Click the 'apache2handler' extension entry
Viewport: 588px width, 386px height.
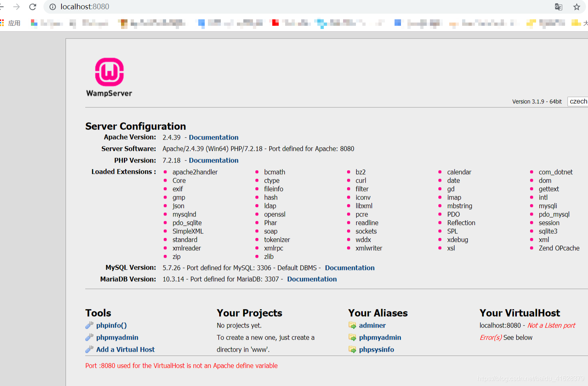point(195,172)
